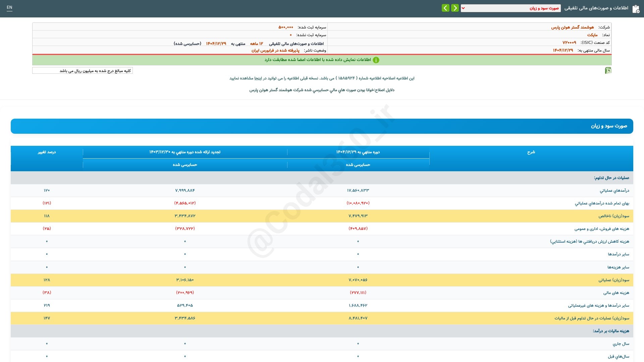Click the row label سود(زیان) عملیاتی
The image size is (644, 362).
coord(614,280)
